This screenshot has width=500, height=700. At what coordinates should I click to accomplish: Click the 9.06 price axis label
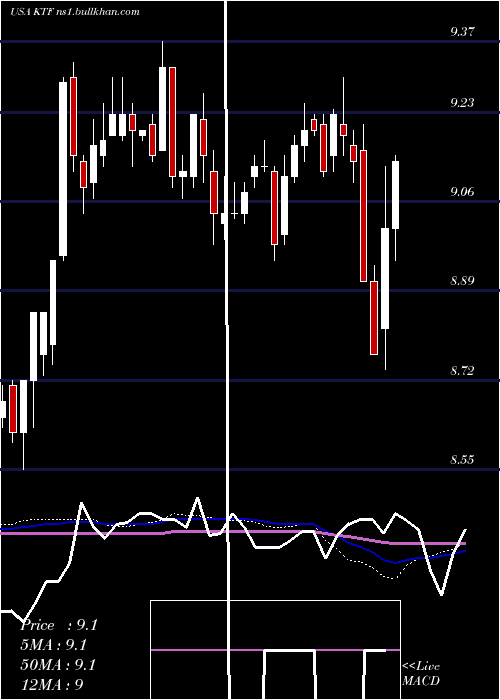[x=462, y=192]
